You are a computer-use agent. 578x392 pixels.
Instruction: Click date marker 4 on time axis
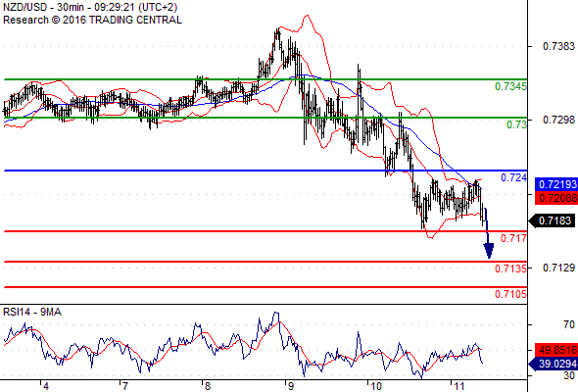46,386
